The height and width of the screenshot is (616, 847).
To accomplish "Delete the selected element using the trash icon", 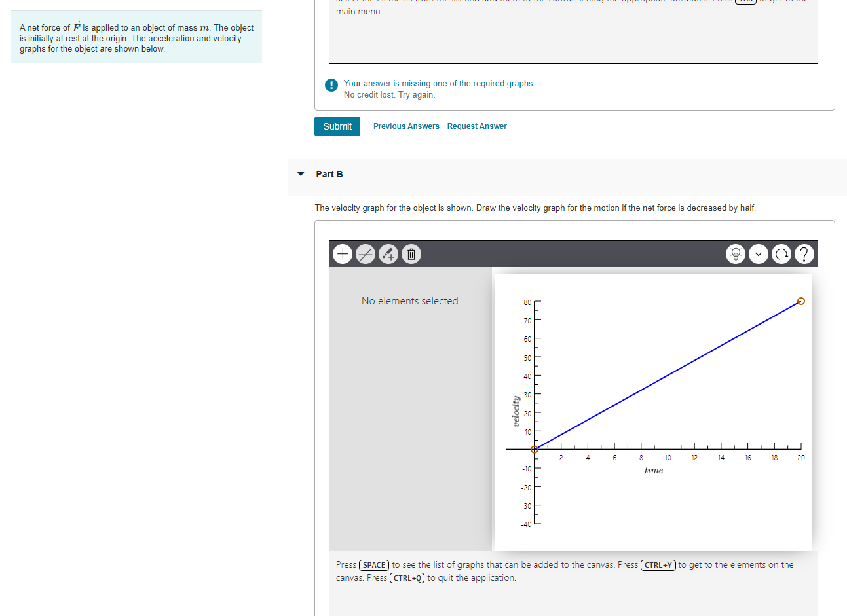I will tap(411, 254).
